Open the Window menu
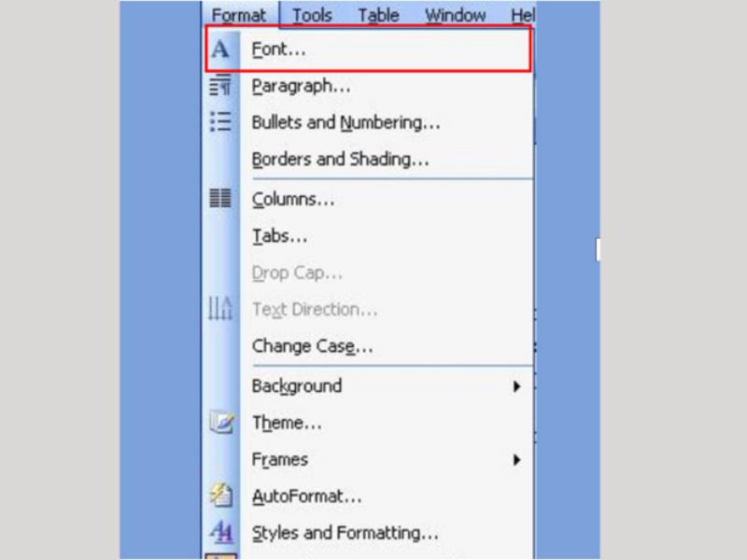 pos(456,15)
